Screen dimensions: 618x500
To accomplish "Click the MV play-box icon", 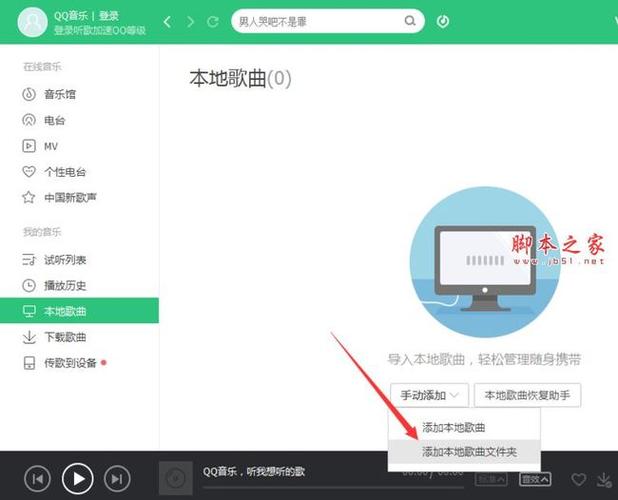I will [29, 146].
